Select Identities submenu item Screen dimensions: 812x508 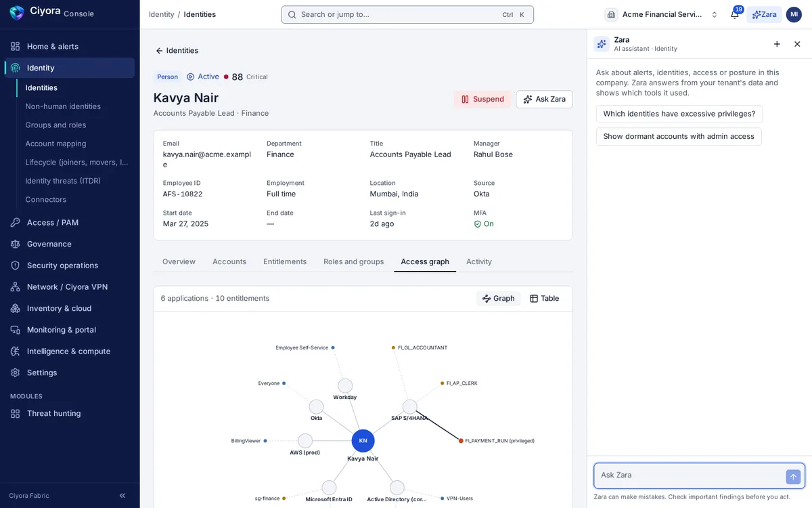(x=76, y=87)
